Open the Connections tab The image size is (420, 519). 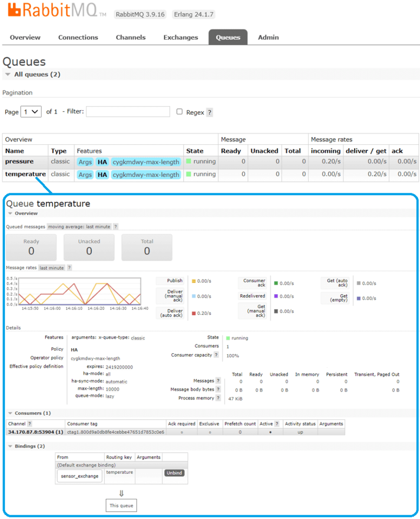coord(78,37)
